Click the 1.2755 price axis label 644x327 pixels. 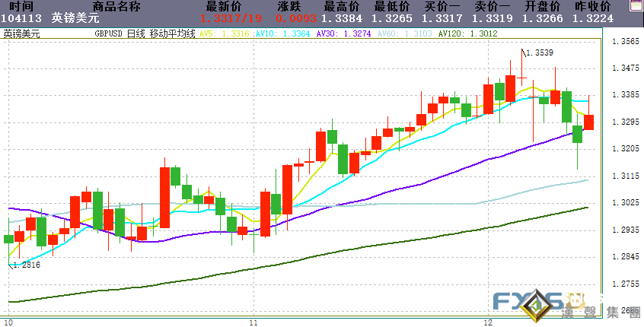[x=626, y=284]
